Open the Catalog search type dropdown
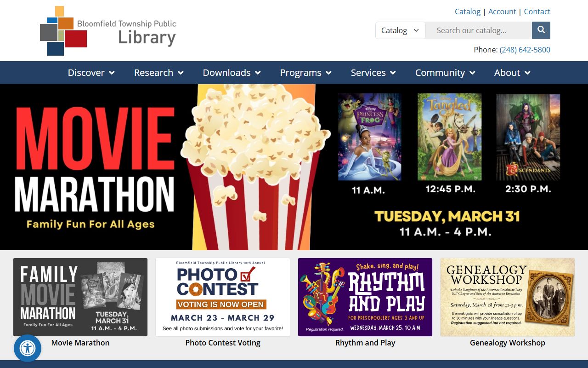588x368 pixels. tap(400, 30)
